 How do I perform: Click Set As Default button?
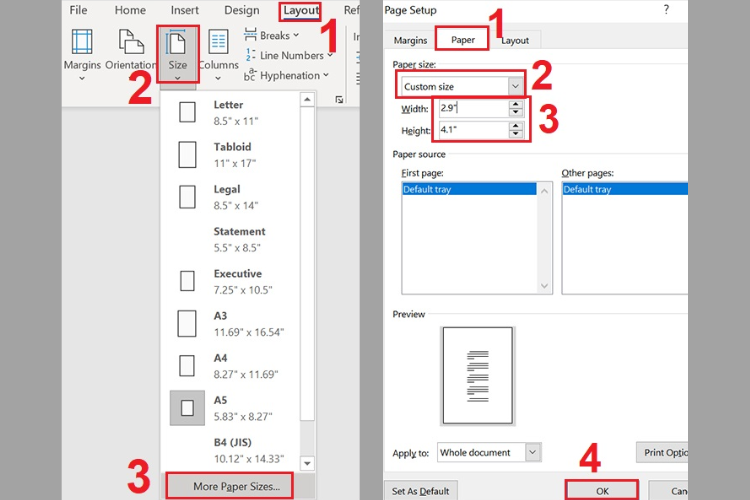pos(420,491)
